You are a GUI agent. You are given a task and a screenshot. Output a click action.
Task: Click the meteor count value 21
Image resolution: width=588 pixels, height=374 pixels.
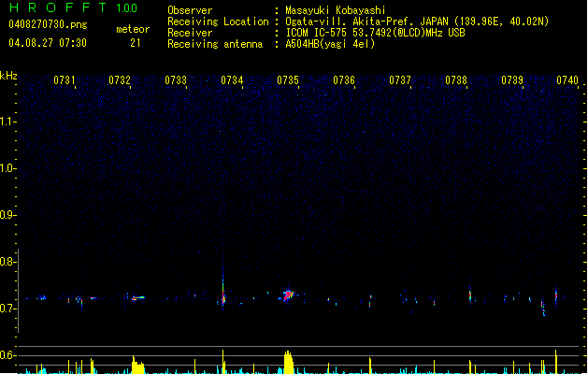click(136, 43)
